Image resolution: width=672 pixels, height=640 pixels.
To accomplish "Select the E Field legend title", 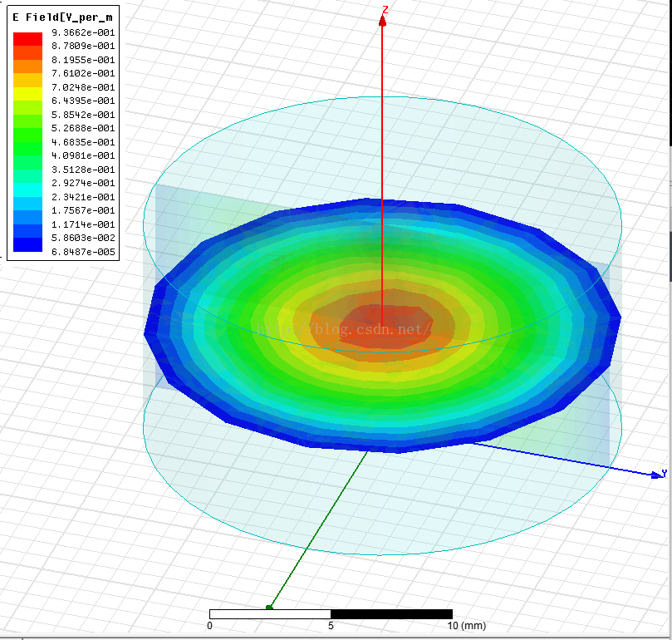I will pos(62,17).
